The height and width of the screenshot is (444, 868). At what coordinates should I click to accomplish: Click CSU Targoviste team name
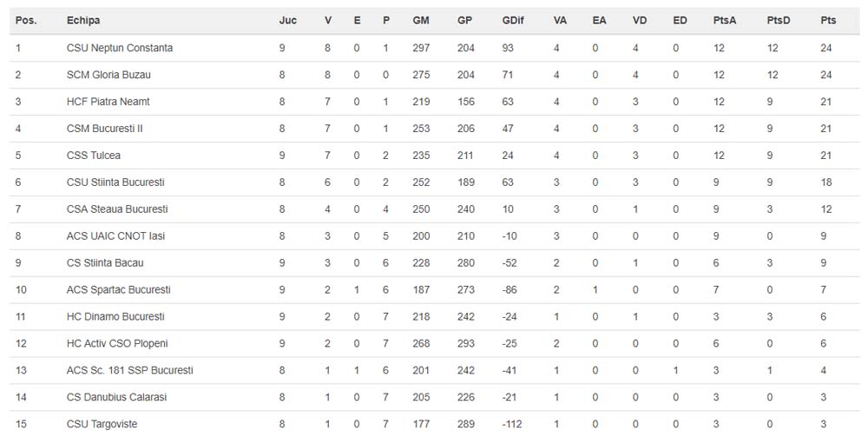tap(102, 424)
